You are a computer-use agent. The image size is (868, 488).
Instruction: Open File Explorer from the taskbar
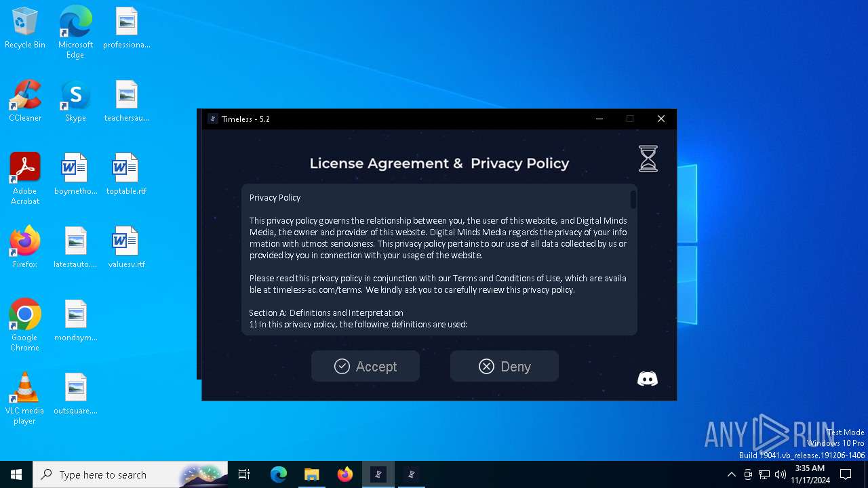[x=311, y=474]
